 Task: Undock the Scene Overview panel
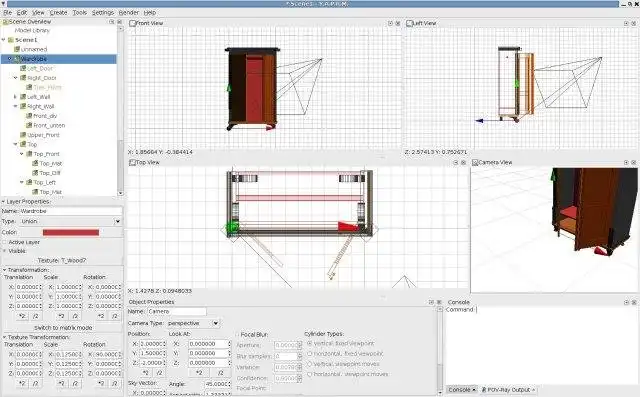click(112, 22)
